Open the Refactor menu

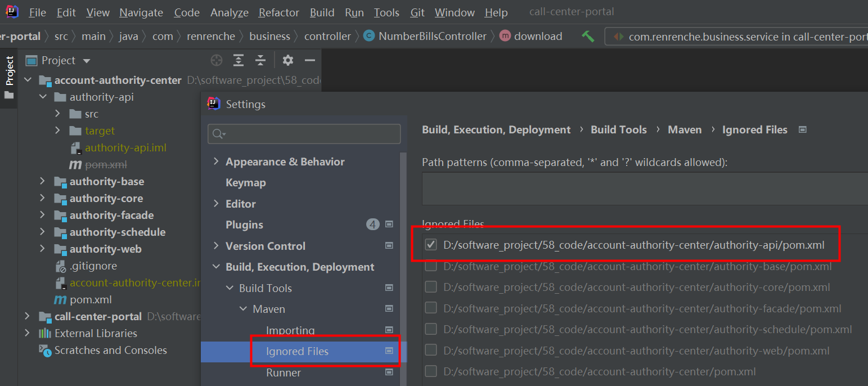(279, 12)
